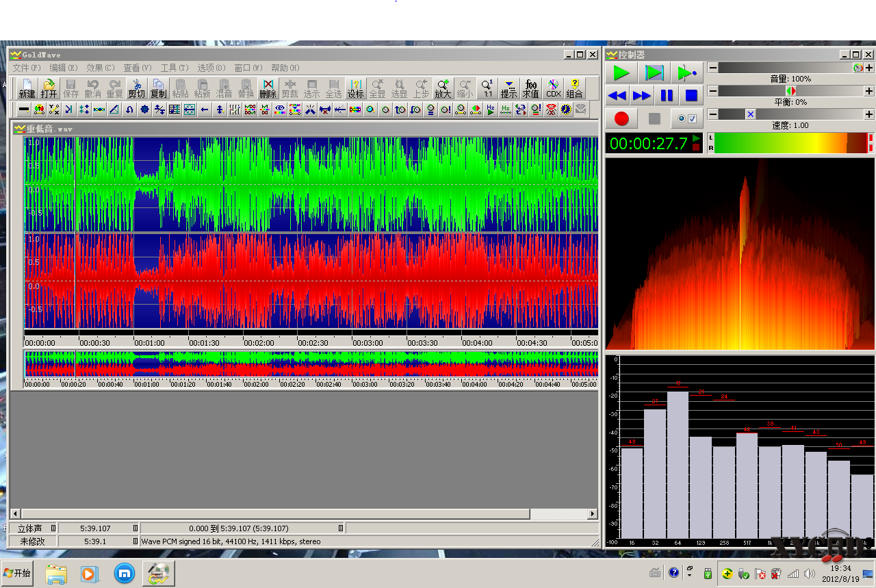The image size is (876, 588).
Task: Start playback with the green play button
Action: click(x=621, y=73)
